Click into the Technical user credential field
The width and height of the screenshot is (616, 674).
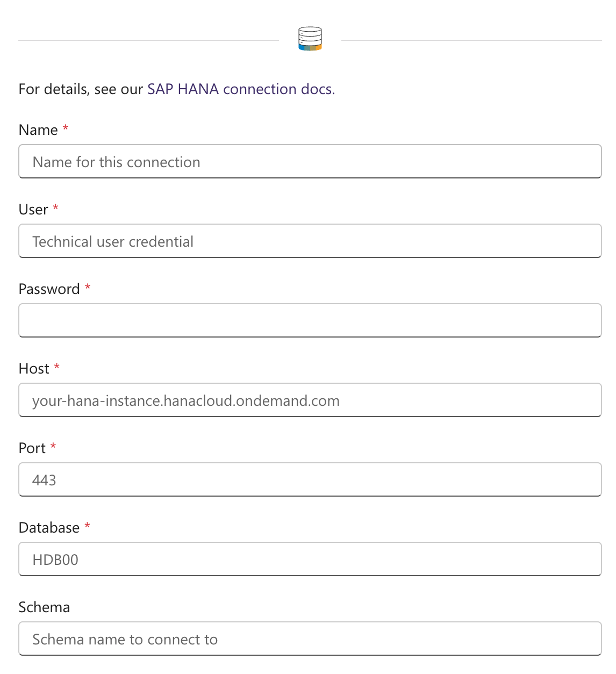coord(310,241)
